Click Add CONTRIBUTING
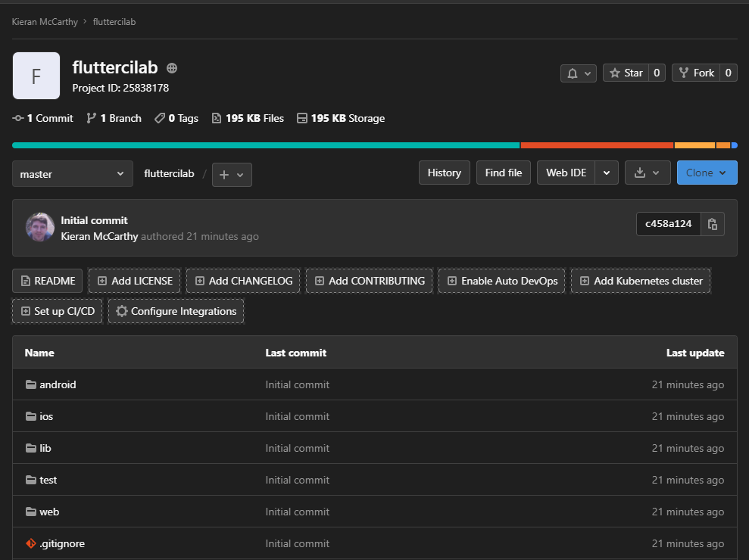749x560 pixels. point(370,282)
